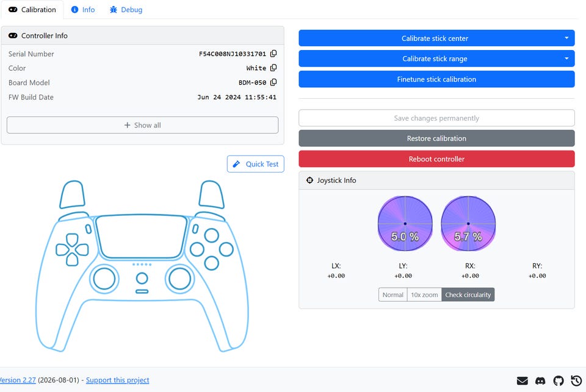Click the touchpad on the controller diagram
Screen dimensions: 586x392
coord(141,237)
